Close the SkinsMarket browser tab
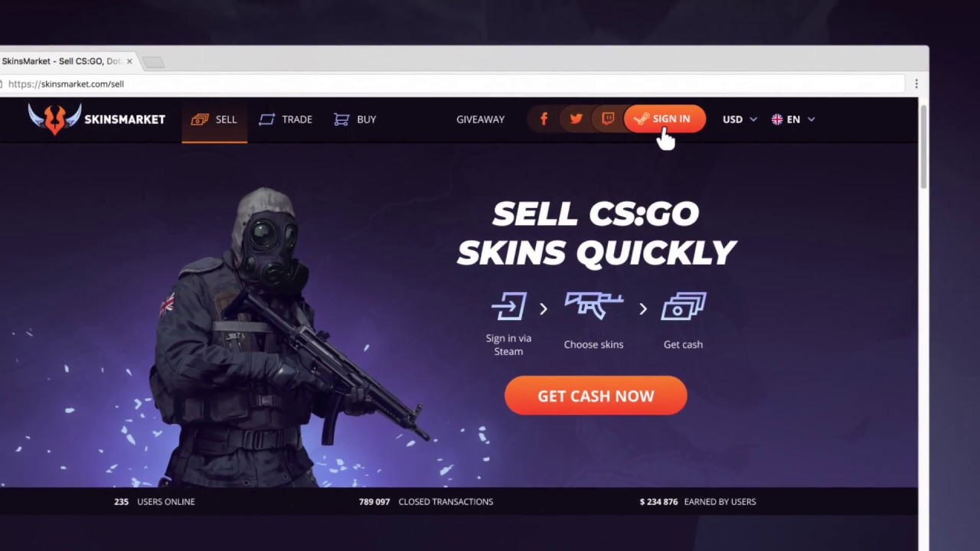The image size is (980, 551). pos(129,61)
